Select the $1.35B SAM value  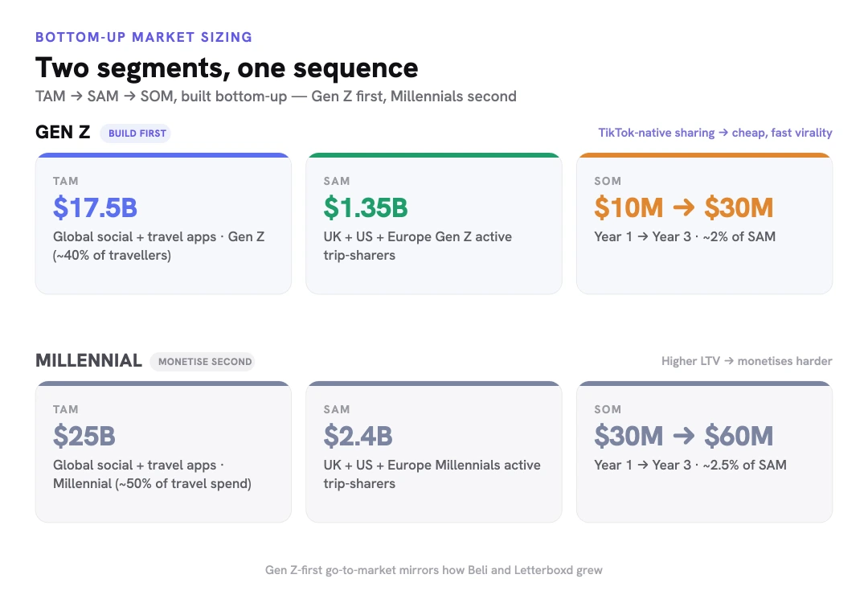366,207
